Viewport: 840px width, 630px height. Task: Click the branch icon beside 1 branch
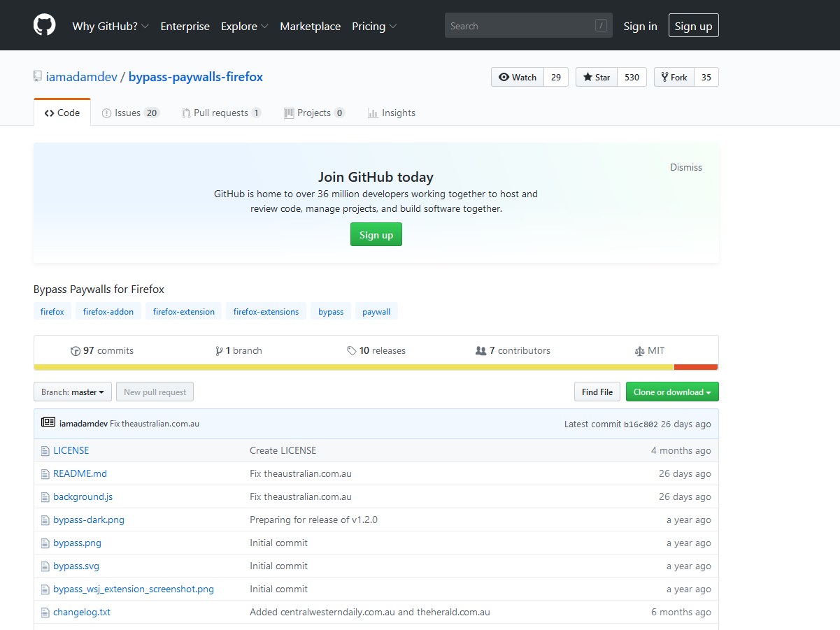coord(220,351)
